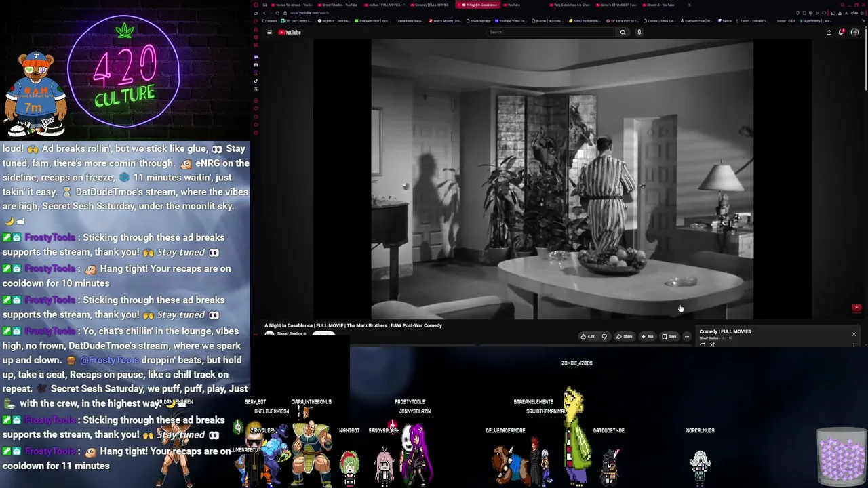The image size is (868, 488).
Task: Click the Shout! Studios channel avatar
Action: pos(269,334)
